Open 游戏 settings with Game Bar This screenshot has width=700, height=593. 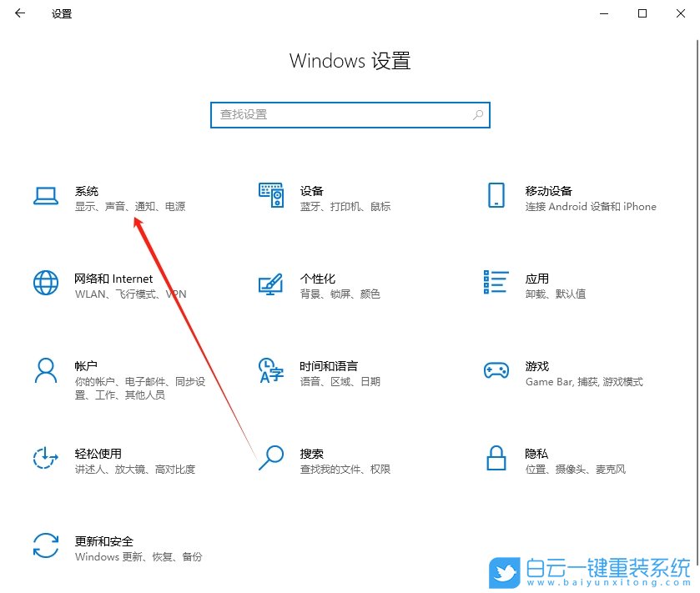[540, 366]
